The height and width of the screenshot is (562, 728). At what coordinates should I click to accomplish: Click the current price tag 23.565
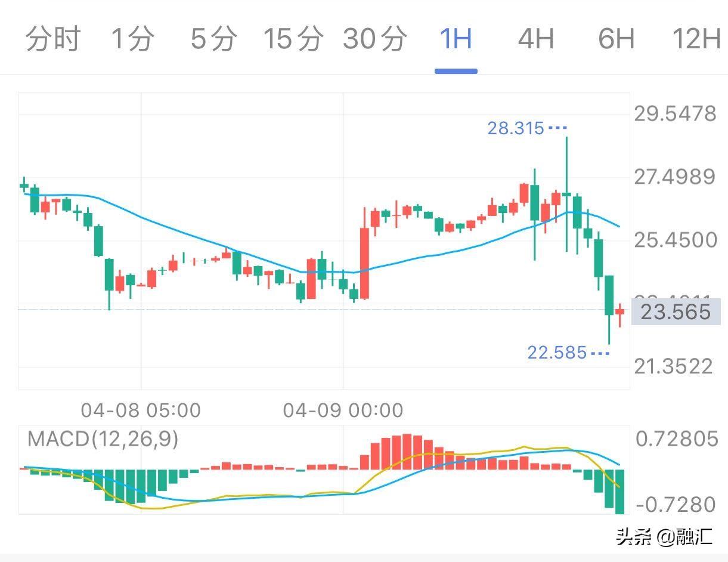pos(676,312)
